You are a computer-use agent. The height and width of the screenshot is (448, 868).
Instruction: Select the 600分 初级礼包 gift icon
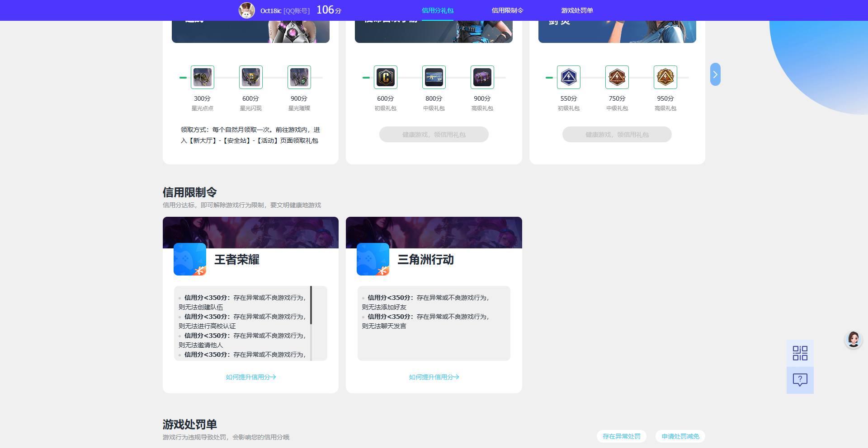coord(385,77)
